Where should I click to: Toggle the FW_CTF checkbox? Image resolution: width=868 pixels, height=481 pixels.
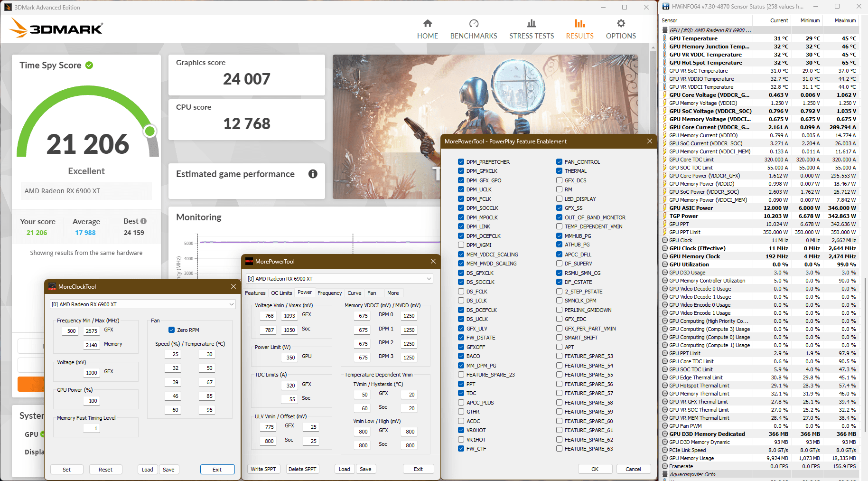[461, 449]
